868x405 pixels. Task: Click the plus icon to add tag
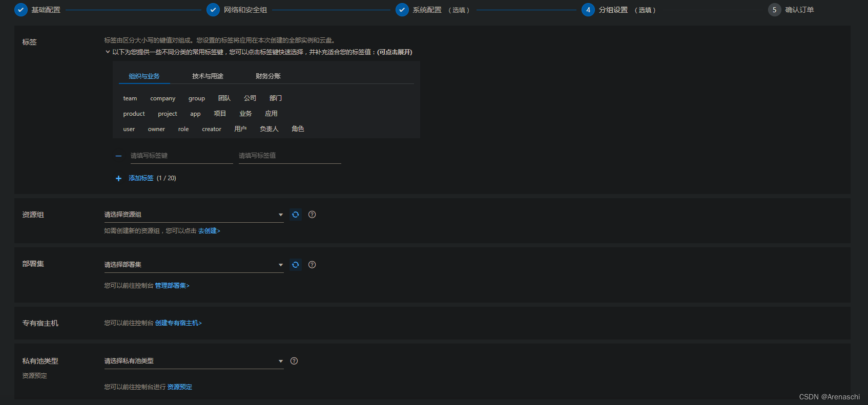tap(118, 178)
